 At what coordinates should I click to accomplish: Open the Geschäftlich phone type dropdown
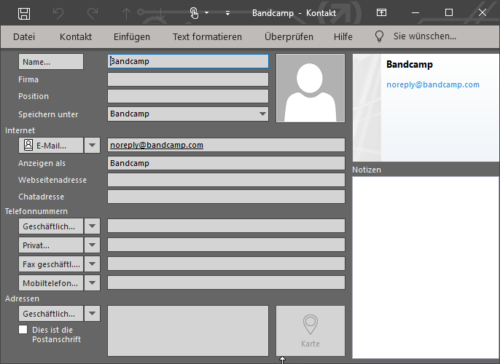[92, 226]
